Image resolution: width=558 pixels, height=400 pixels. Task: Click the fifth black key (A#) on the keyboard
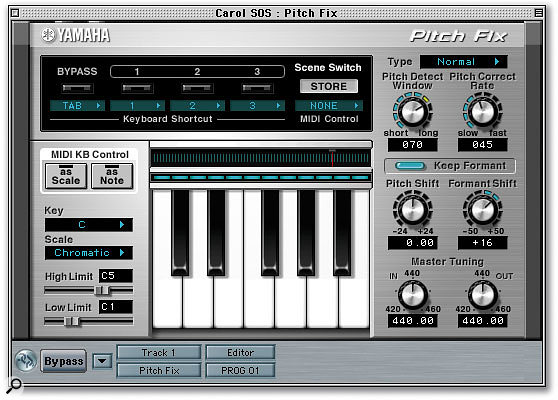[x=342, y=233]
